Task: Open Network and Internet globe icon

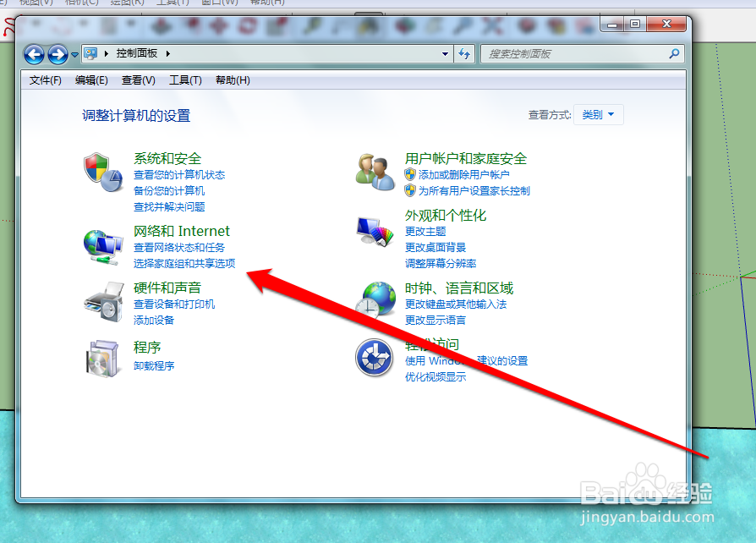Action: tap(102, 247)
